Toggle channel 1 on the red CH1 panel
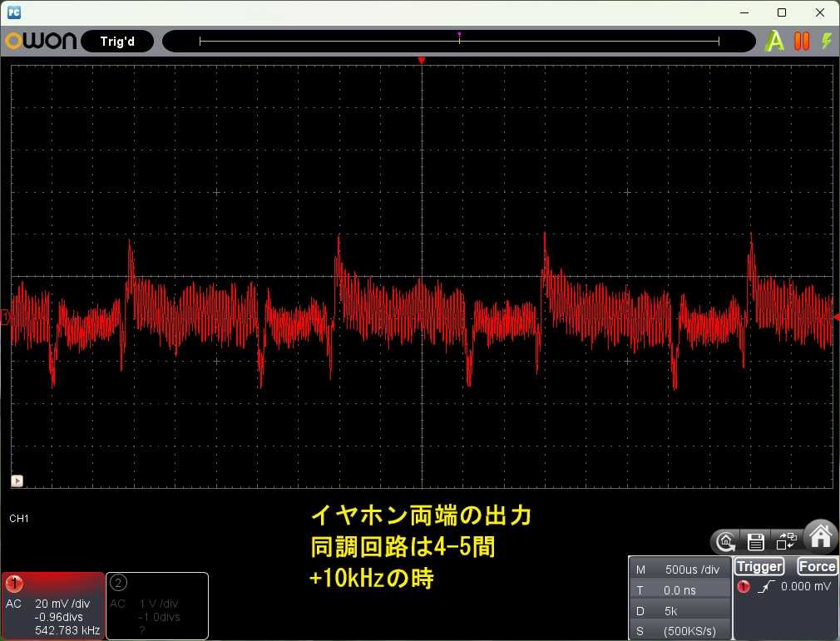The height and width of the screenshot is (641, 840). point(14,583)
